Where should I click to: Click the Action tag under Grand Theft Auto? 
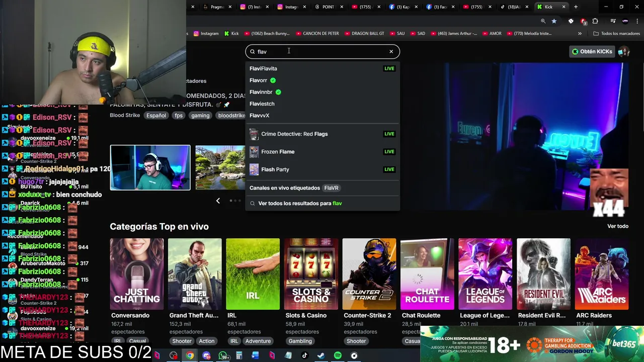coord(206,341)
